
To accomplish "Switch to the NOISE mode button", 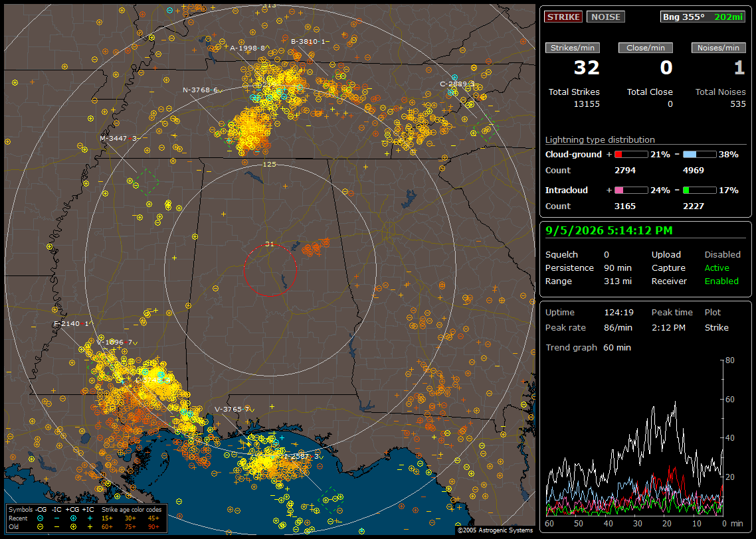I will click(x=606, y=17).
